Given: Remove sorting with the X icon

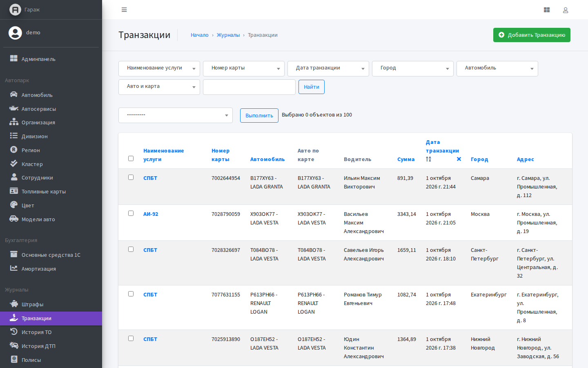Looking at the screenshot, I should click(x=459, y=159).
